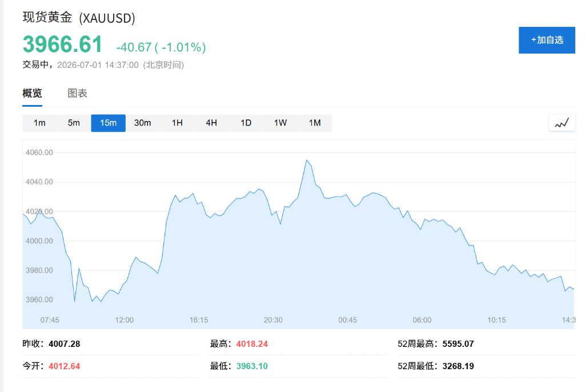The height and width of the screenshot is (392, 585).
Task: Click the 今开 value 4012.64
Action: click(x=64, y=366)
